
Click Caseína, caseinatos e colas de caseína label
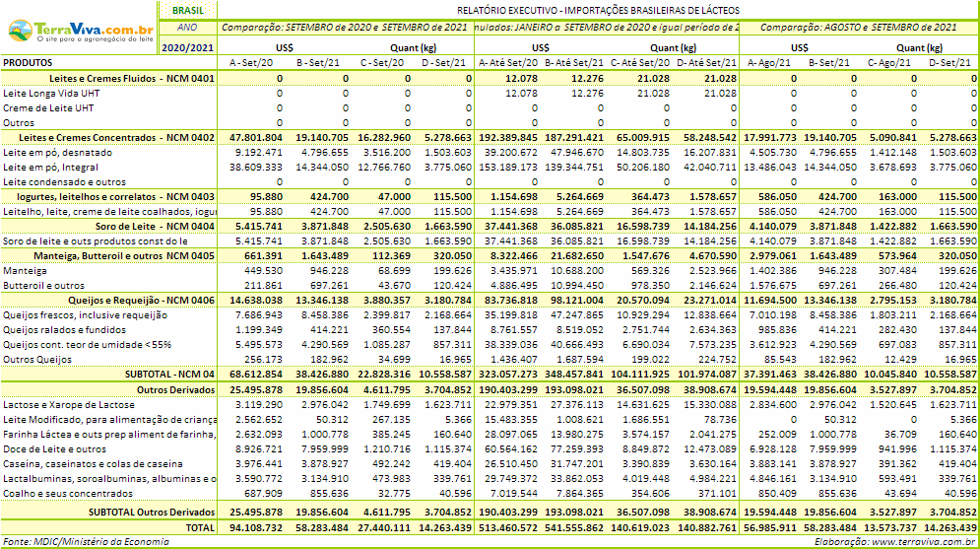coord(94,464)
